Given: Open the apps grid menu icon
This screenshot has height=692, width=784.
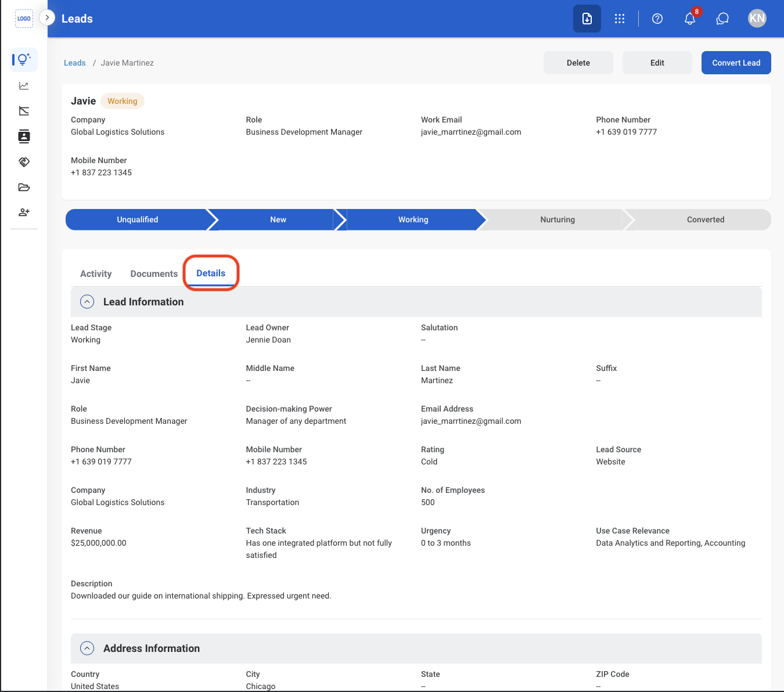Looking at the screenshot, I should click(620, 19).
